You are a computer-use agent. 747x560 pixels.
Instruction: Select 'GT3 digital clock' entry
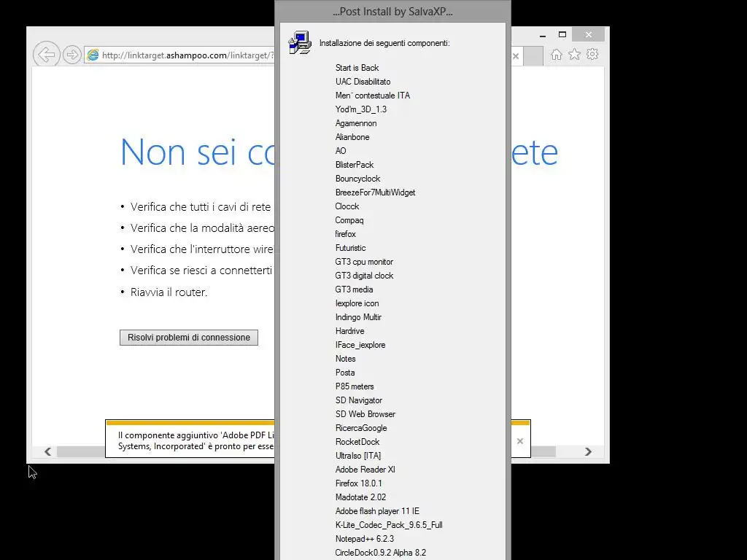(364, 275)
